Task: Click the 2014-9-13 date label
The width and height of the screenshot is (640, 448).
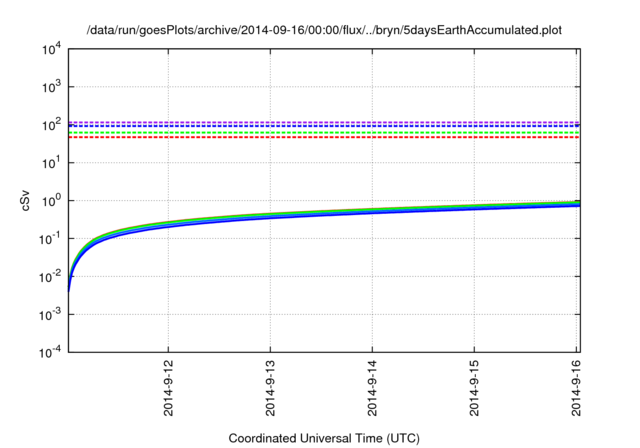Action: [270, 388]
